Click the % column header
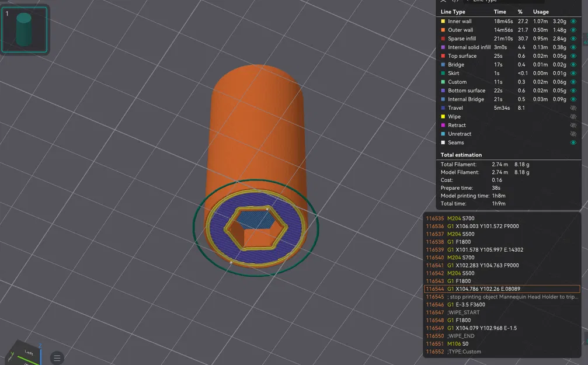The height and width of the screenshot is (365, 588). [520, 12]
